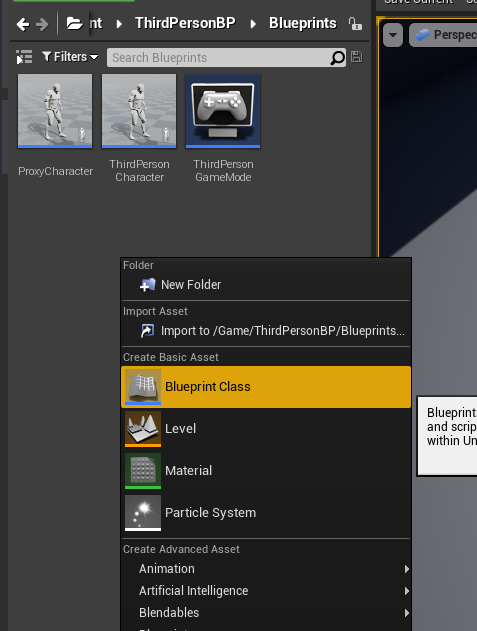This screenshot has width=477, height=631.
Task: Click the Blueprint Class icon
Action: [143, 387]
